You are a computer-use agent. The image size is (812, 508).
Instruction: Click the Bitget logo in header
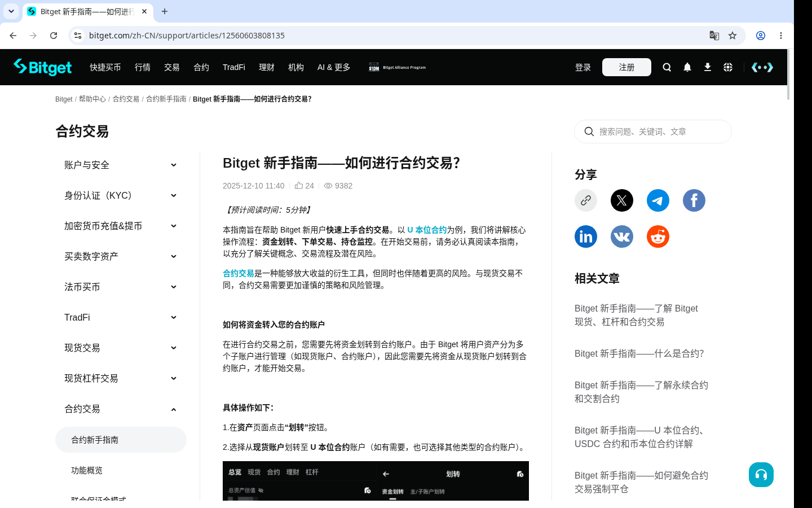(43, 67)
